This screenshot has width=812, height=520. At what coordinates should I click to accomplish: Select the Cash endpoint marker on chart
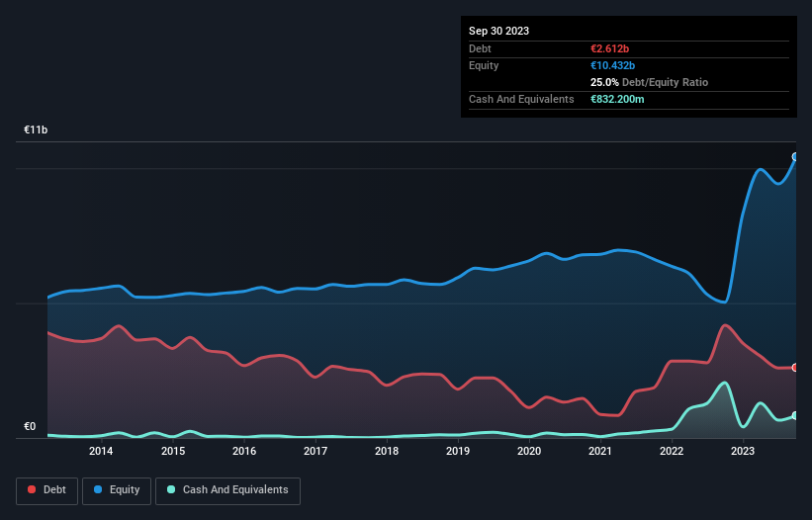pyautogui.click(x=795, y=415)
